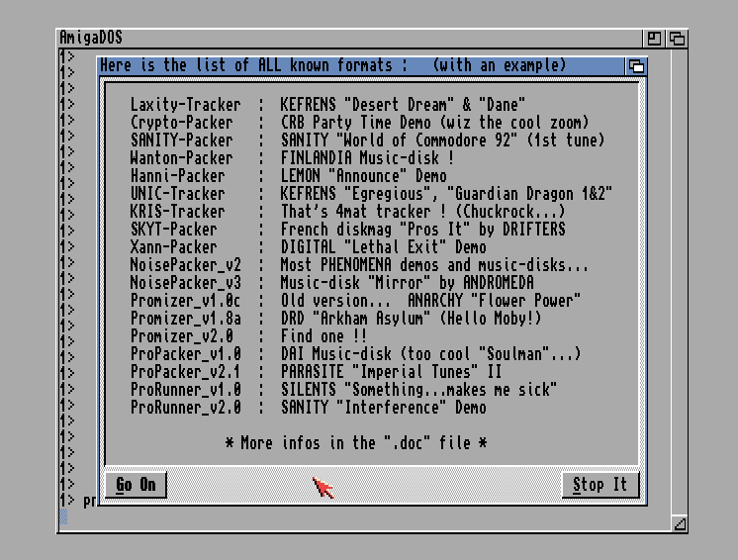The image size is (738, 560).
Task: Click the 'That's 4mat tracker !' example
Action: coord(363,212)
